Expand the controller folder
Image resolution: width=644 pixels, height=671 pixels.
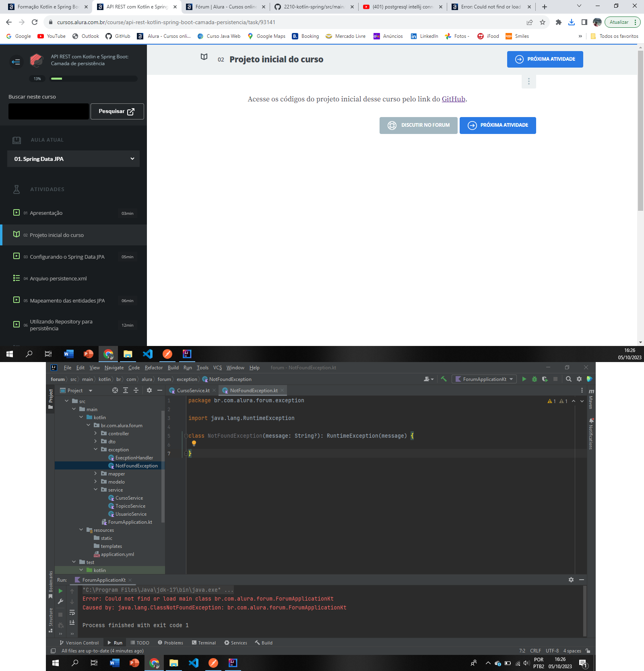click(x=96, y=433)
